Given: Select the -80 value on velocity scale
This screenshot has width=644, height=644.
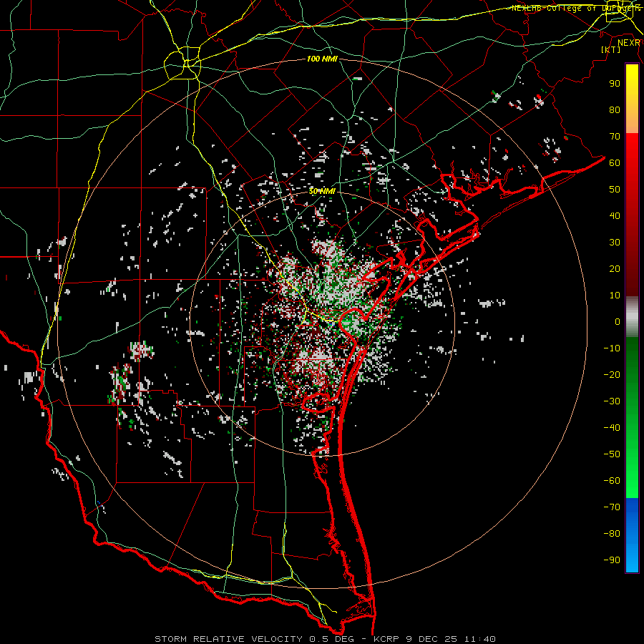Looking at the screenshot, I should [x=612, y=534].
